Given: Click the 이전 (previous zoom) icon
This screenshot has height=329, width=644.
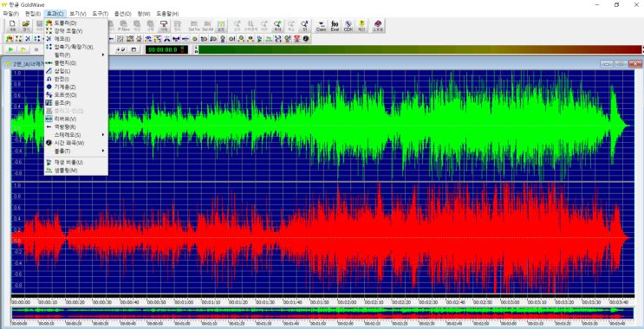Looking at the screenshot, I should click(263, 25).
